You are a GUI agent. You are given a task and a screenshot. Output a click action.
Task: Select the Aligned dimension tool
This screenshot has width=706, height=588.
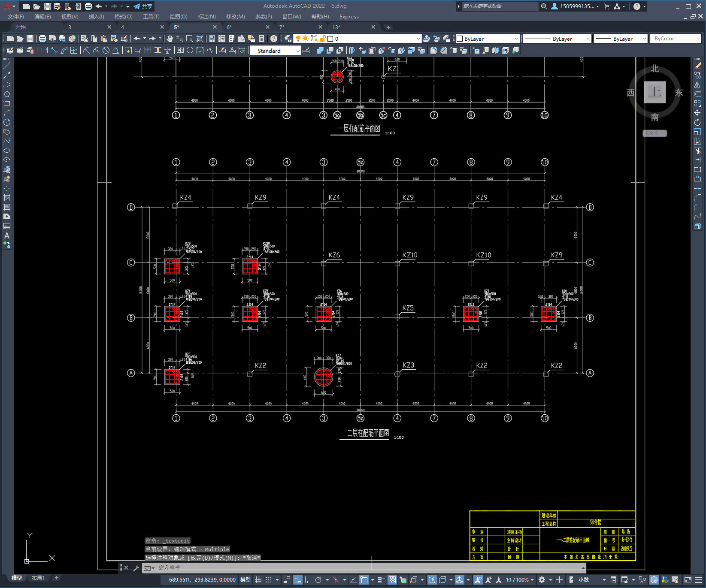pos(54,50)
